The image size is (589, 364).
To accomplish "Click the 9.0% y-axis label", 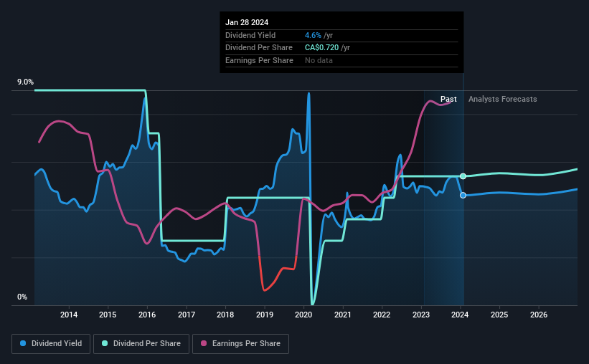I will pos(25,82).
